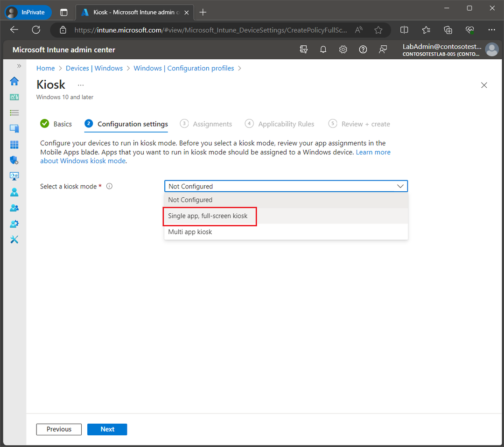This screenshot has width=504, height=447.
Task: Activate Read aloud icon in the address bar
Action: (x=359, y=30)
